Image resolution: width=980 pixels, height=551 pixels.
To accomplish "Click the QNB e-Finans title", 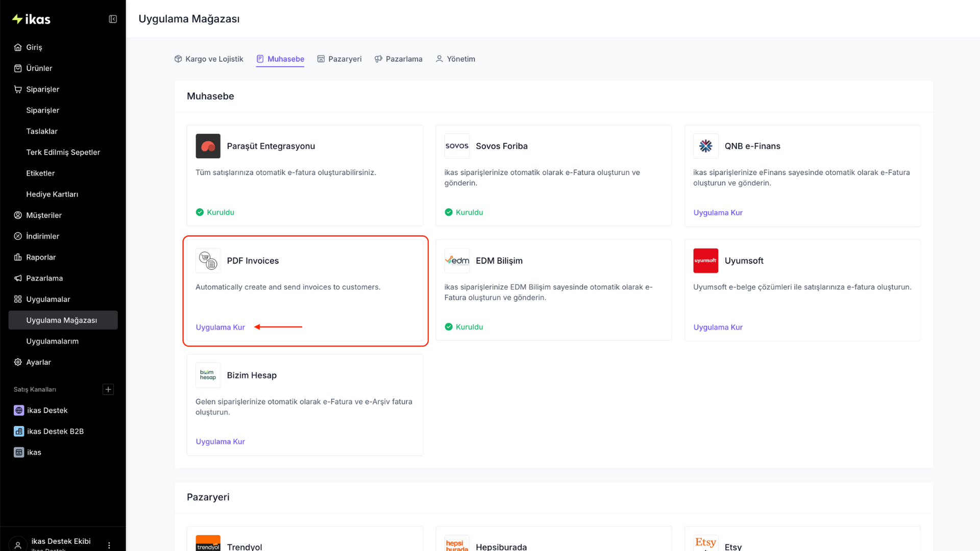I will pyautogui.click(x=752, y=146).
